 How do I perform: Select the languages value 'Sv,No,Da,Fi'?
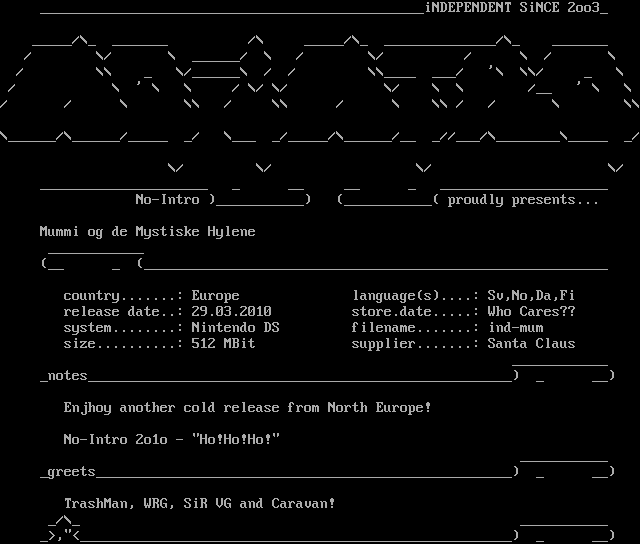pyautogui.click(x=531, y=295)
